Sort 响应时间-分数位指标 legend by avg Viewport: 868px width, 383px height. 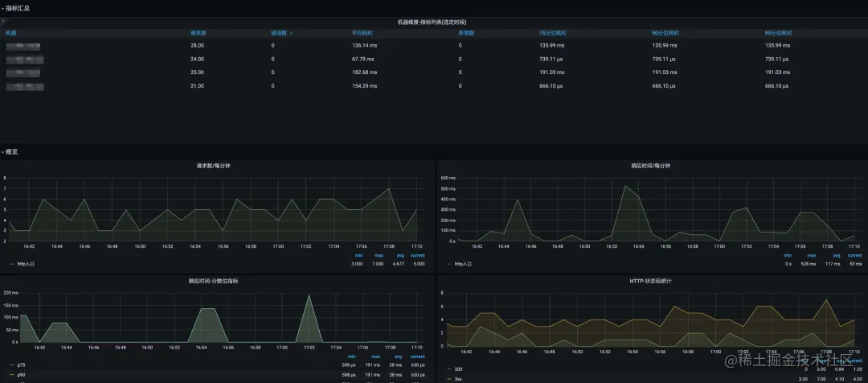pyautogui.click(x=398, y=356)
